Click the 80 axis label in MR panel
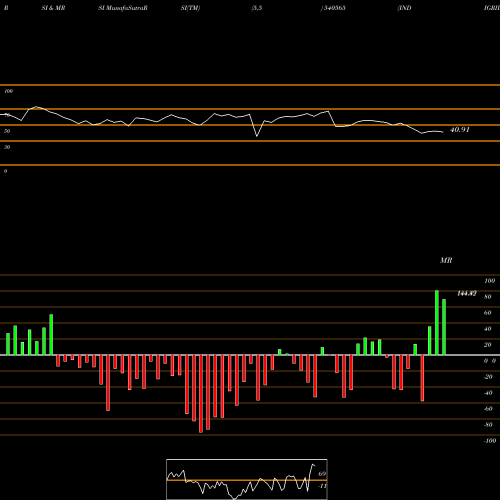Viewport: 500px width, 500px height. [x=488, y=297]
